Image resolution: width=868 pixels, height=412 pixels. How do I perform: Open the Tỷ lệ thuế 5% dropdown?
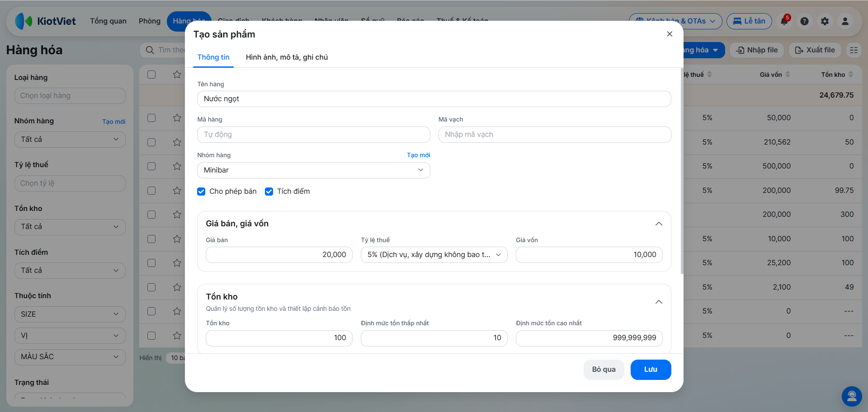click(434, 255)
